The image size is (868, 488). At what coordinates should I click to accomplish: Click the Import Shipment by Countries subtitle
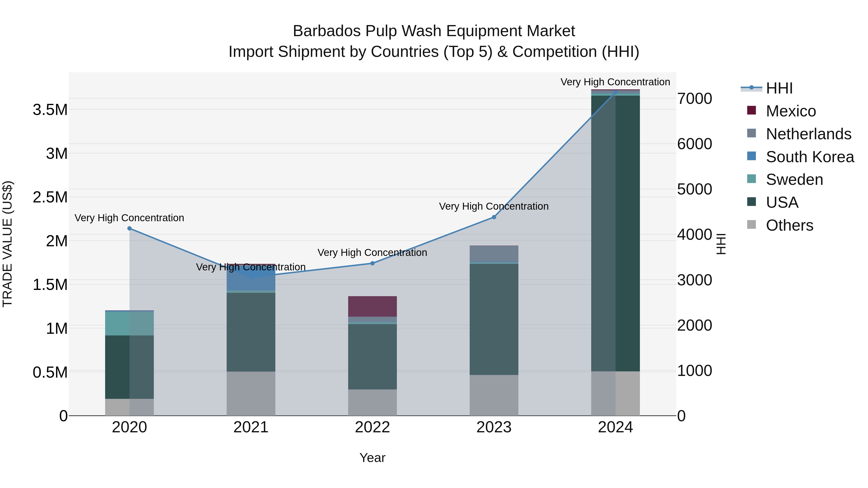(434, 52)
